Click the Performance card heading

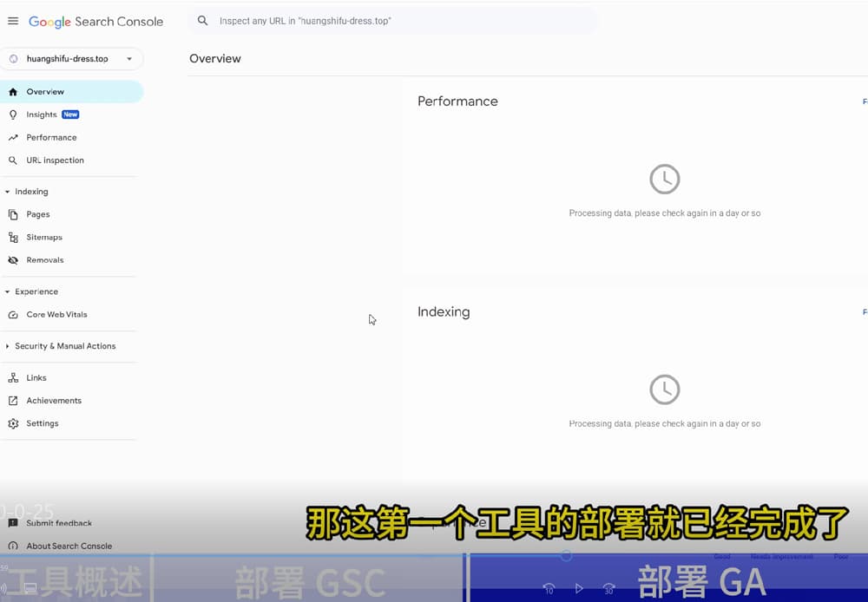(457, 101)
